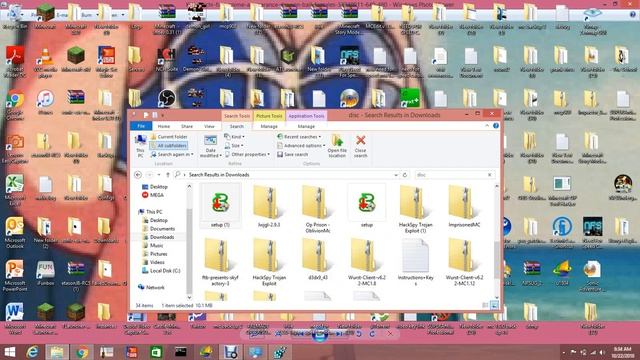Viewport: 640px width, 360px height.
Task: Open the Search again in dropdown
Action: [172, 154]
